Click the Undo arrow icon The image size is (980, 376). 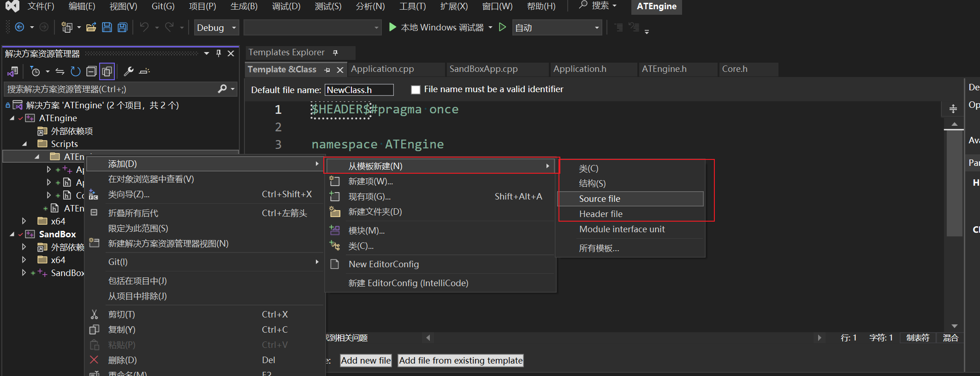pos(144,27)
